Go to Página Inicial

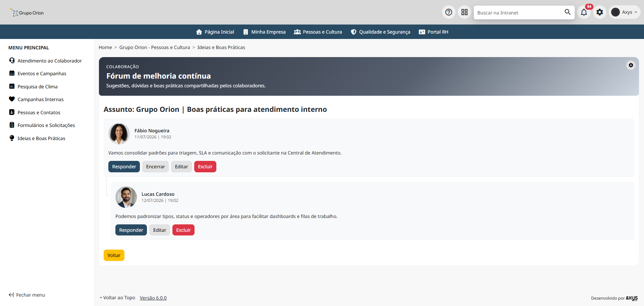click(x=219, y=32)
